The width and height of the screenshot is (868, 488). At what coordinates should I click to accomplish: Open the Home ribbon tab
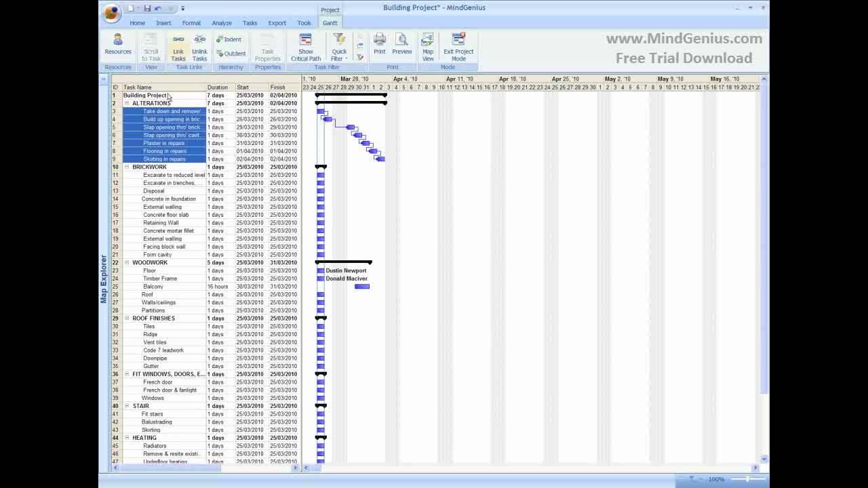(138, 23)
